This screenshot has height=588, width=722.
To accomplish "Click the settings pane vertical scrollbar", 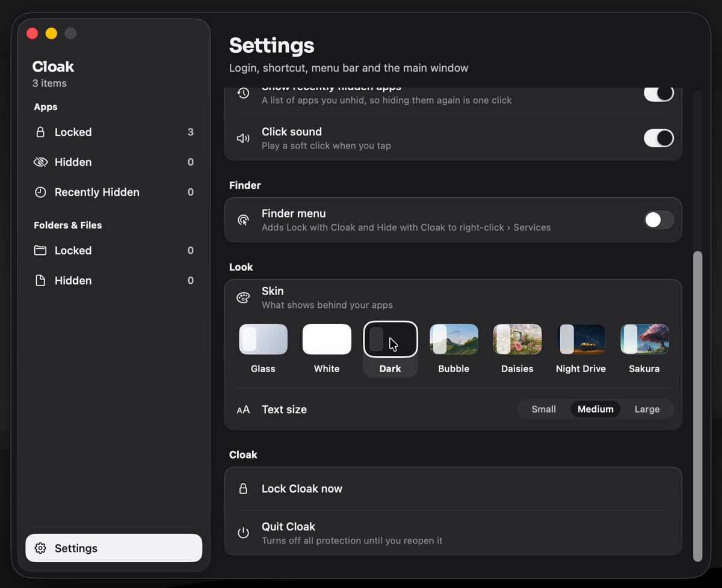I will pos(698,406).
